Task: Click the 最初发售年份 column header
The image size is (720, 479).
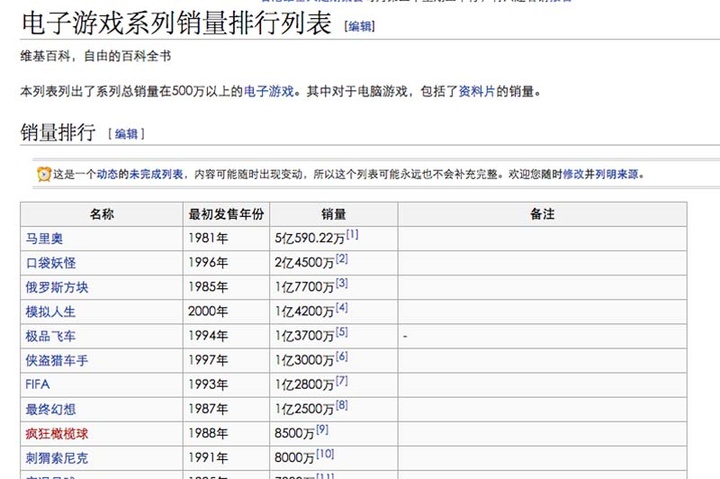Action: (x=226, y=214)
